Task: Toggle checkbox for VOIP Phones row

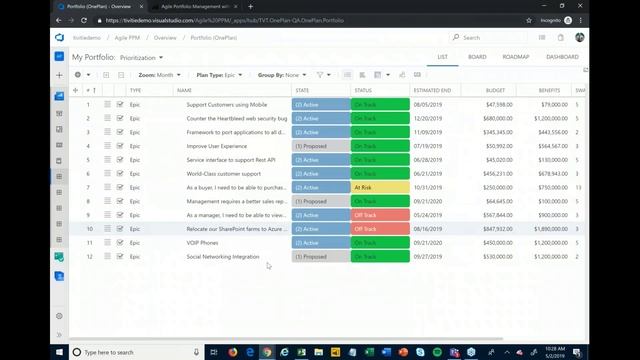Action: pos(120,242)
